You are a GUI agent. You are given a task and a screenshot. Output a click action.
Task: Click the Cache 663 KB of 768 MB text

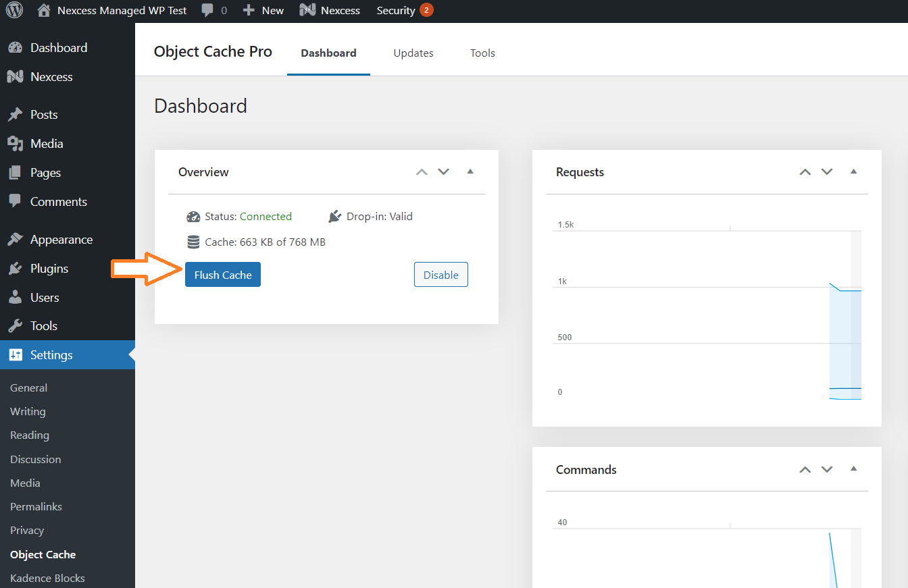(265, 242)
